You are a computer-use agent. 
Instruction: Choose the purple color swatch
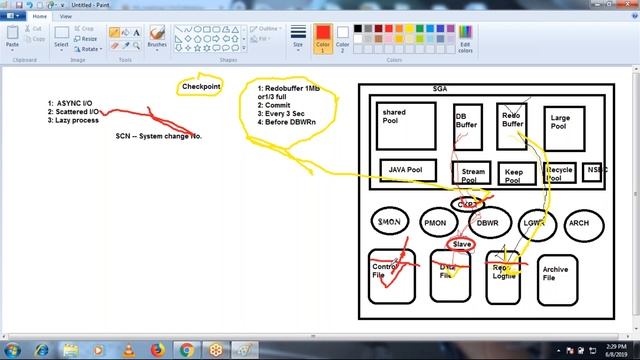pos(451,29)
